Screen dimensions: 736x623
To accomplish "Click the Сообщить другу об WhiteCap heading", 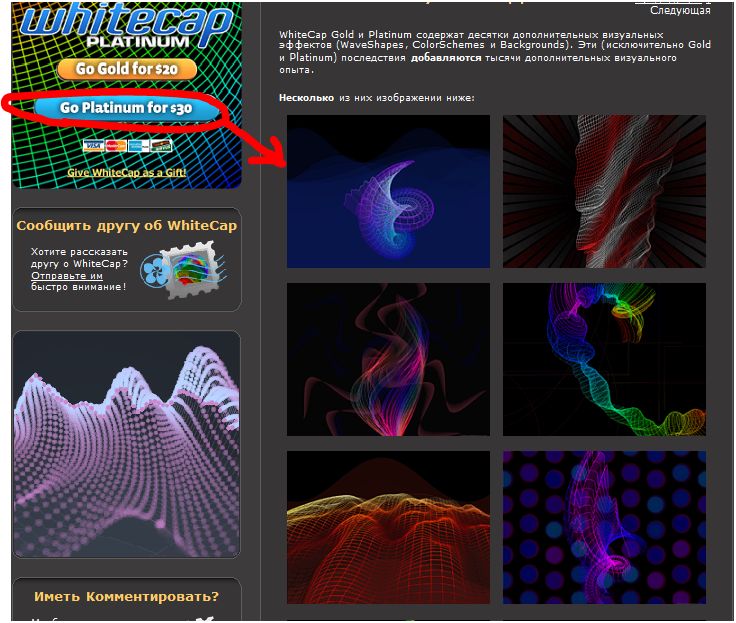I will (127, 226).
